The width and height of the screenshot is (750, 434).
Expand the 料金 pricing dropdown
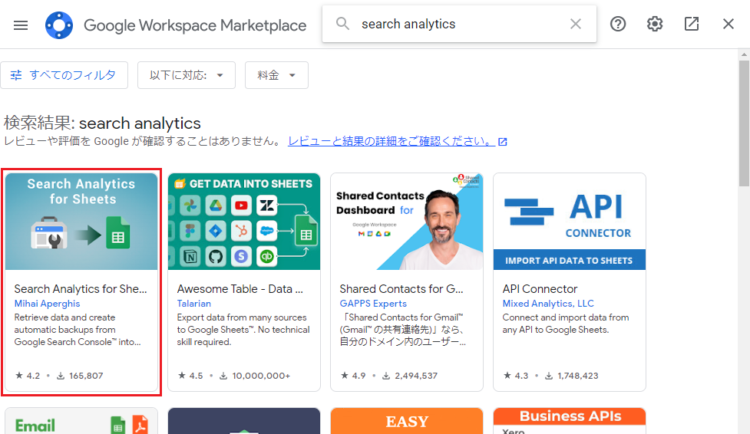tap(276, 75)
